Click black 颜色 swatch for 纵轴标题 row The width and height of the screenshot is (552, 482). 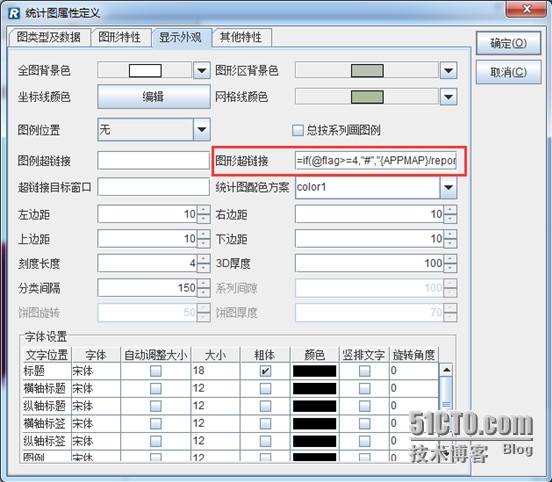click(314, 406)
